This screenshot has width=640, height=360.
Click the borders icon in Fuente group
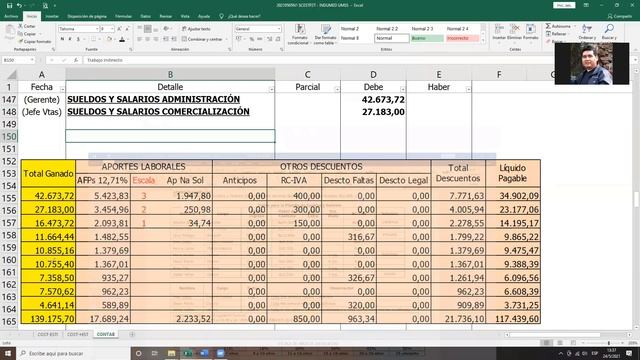pos(93,40)
